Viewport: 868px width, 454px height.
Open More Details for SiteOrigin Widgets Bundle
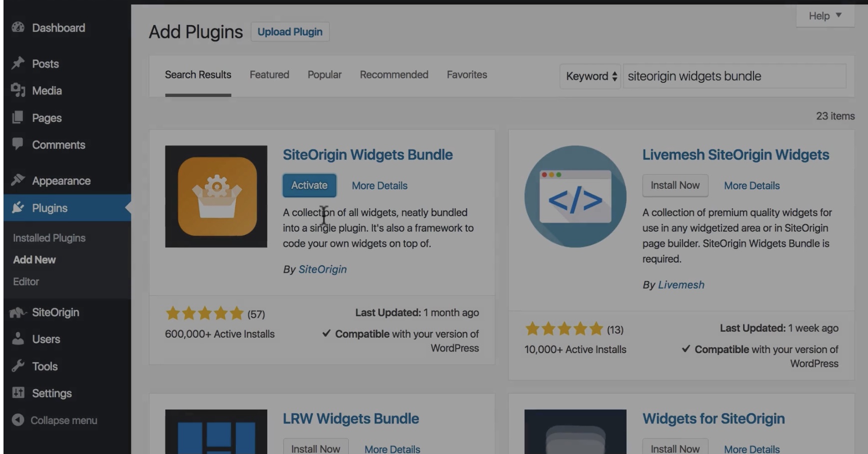coord(379,186)
